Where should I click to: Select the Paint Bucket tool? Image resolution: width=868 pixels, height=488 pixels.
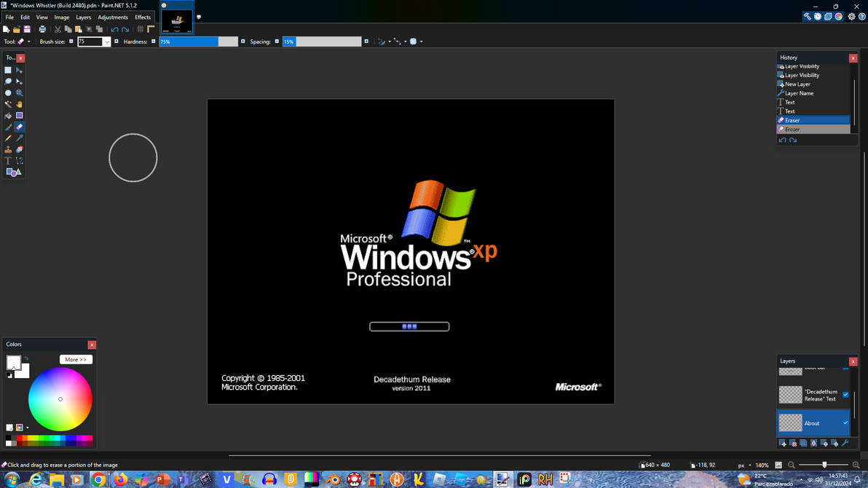(8, 116)
